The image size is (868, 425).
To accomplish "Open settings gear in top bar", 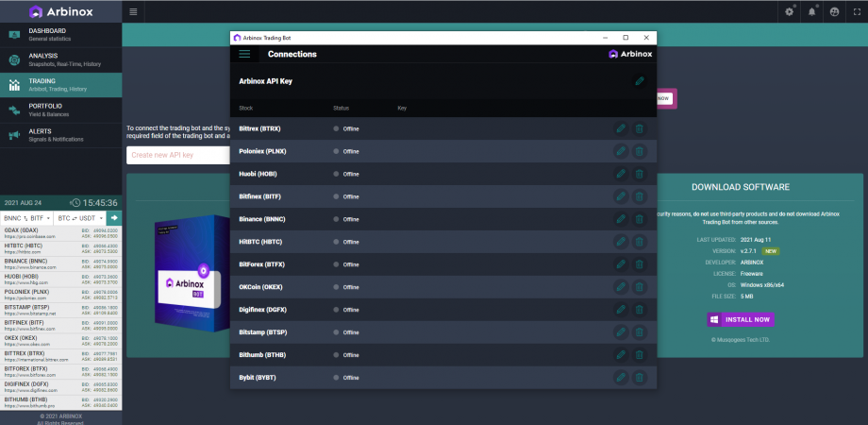I will tap(790, 11).
